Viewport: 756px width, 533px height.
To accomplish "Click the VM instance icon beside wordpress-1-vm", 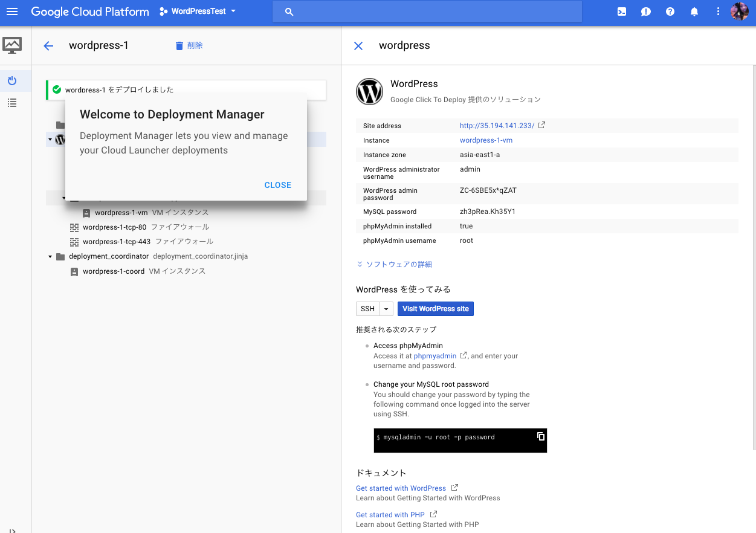I will click(86, 213).
